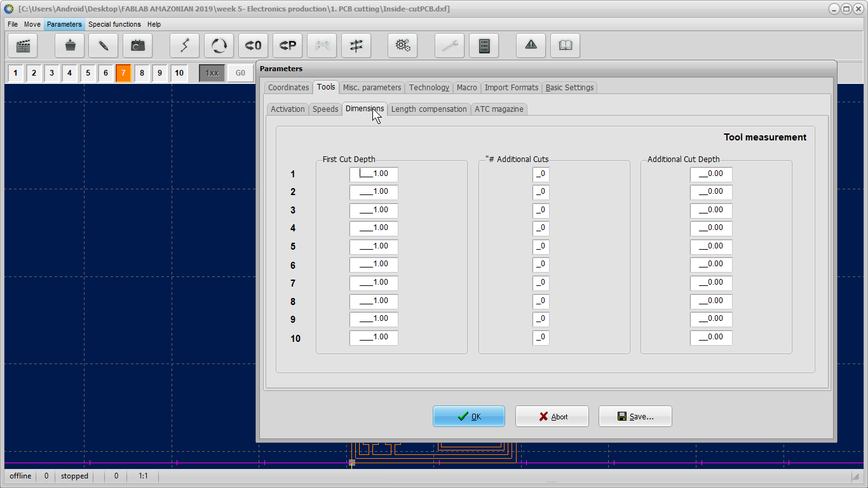
Task: Click First Cut Depth field for tool 7
Action: click(x=374, y=283)
